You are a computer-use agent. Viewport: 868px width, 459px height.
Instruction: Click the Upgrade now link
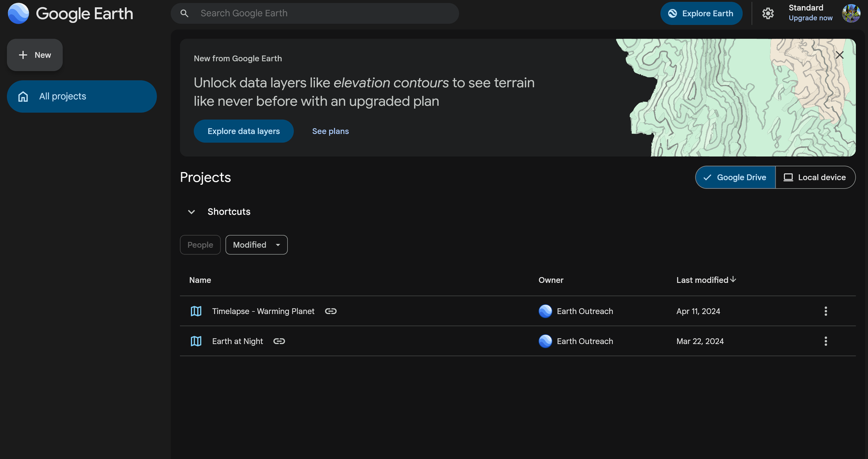(811, 18)
